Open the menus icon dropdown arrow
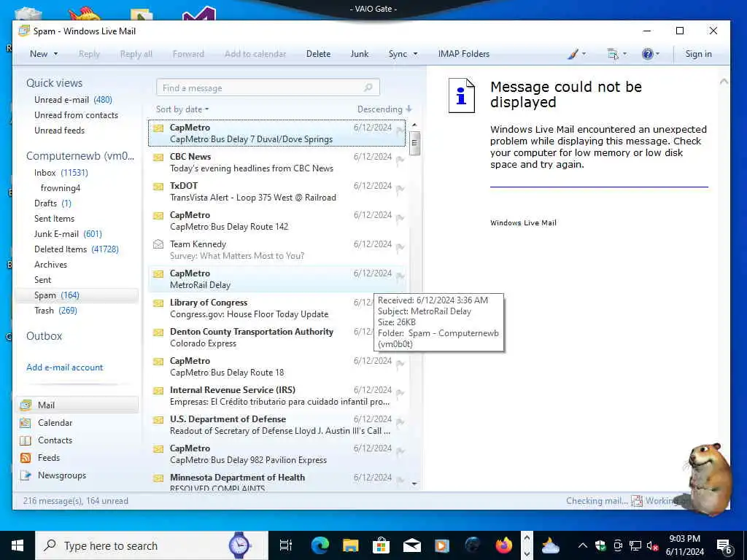 [x=624, y=54]
